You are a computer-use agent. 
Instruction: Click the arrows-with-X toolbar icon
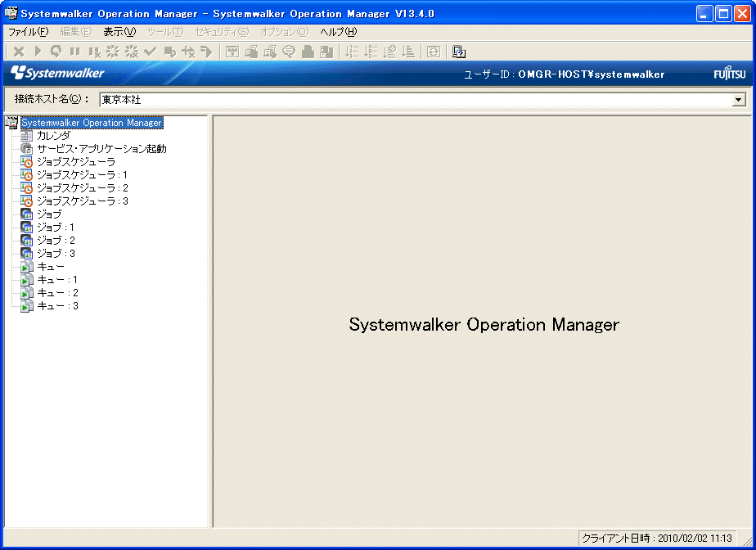188,51
